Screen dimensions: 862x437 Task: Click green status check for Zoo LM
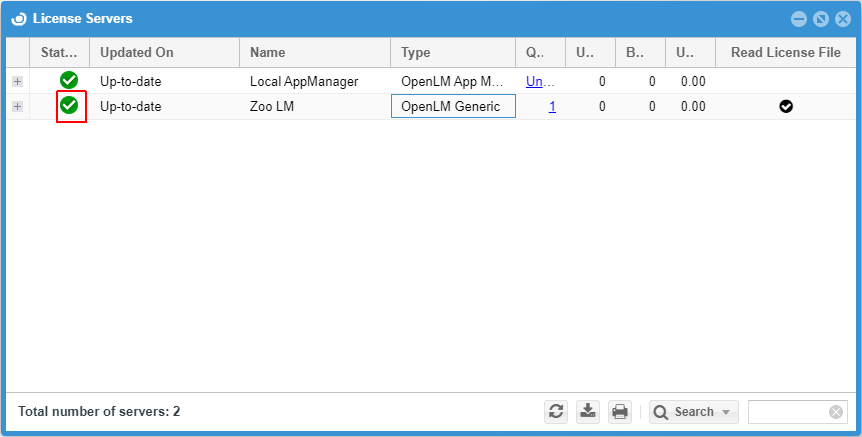coord(69,106)
